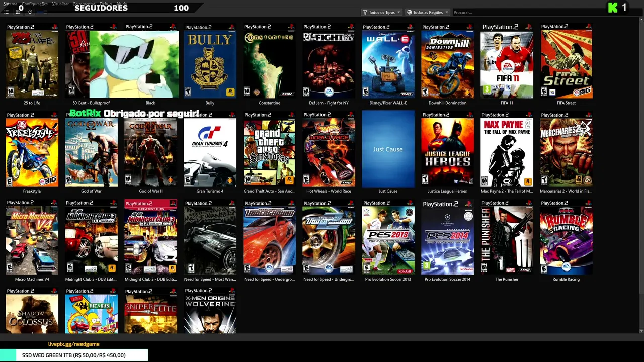Screen dimensions: 644x362
Task: Open the Todos os Tipos filter dropdown
Action: click(x=381, y=12)
